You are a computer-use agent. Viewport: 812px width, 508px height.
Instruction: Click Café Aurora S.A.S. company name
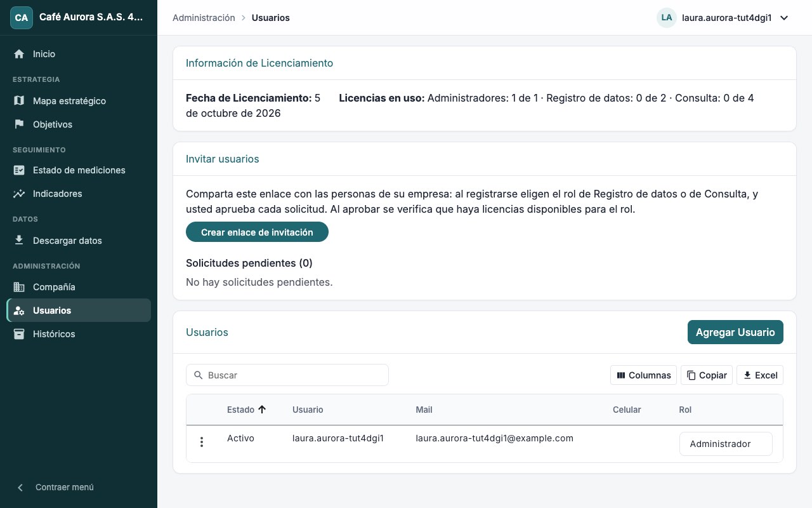91,18
